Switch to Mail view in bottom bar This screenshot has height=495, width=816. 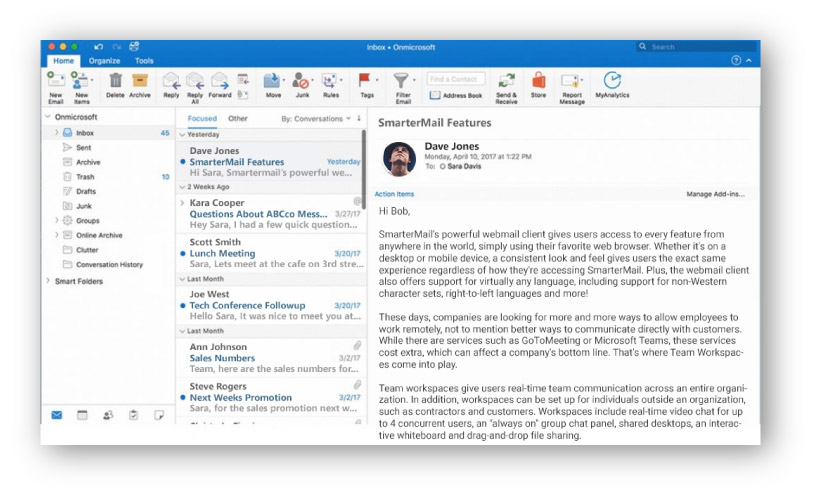click(57, 415)
